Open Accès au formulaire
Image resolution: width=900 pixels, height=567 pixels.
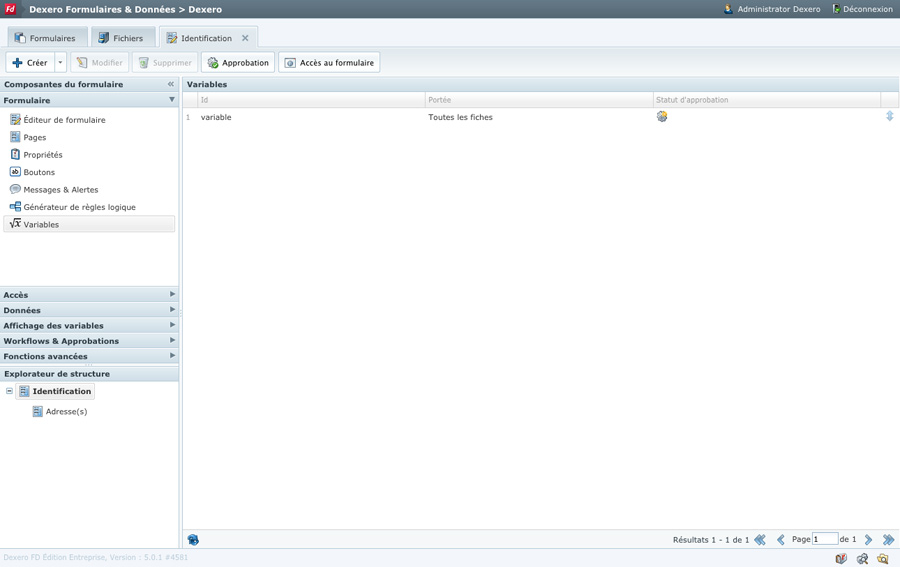pos(329,63)
